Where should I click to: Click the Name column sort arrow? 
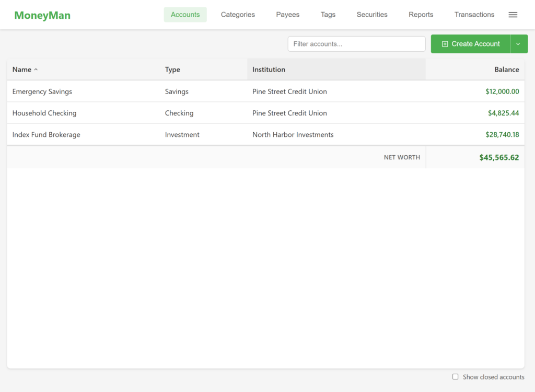pyautogui.click(x=36, y=70)
